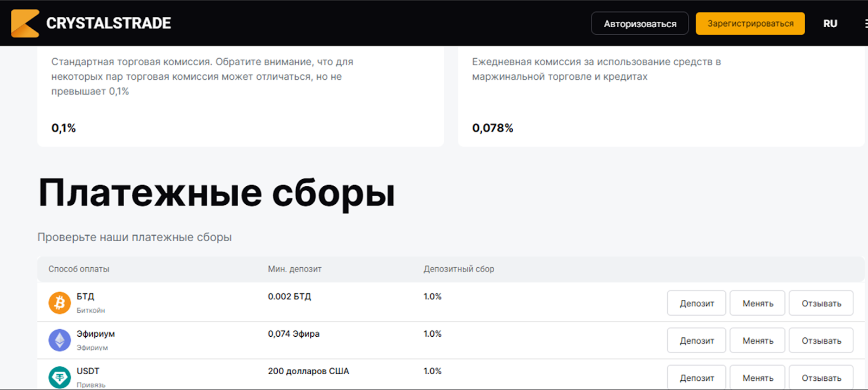Click the CRYSTALSTRADE brand name text
Image resolution: width=868 pixels, height=390 pixels.
pyautogui.click(x=108, y=23)
